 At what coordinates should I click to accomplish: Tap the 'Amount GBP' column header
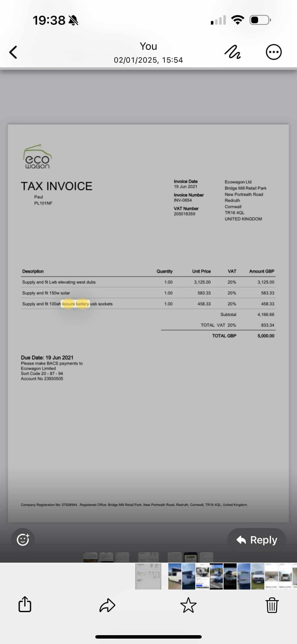(261, 271)
